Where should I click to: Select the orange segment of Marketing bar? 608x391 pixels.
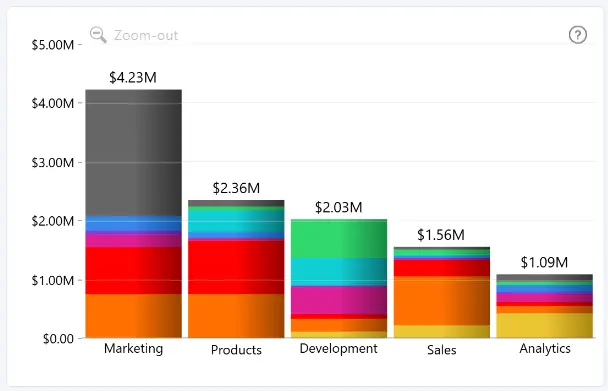click(133, 316)
